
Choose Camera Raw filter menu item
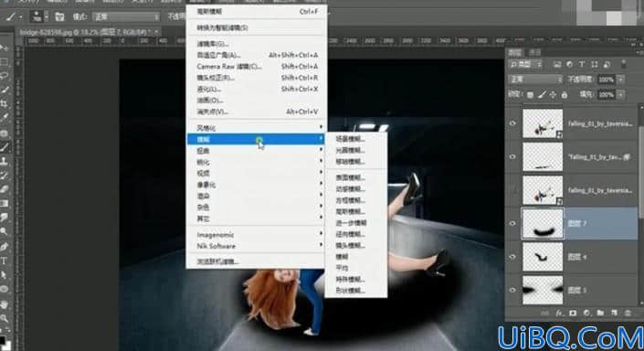pyautogui.click(x=257, y=66)
